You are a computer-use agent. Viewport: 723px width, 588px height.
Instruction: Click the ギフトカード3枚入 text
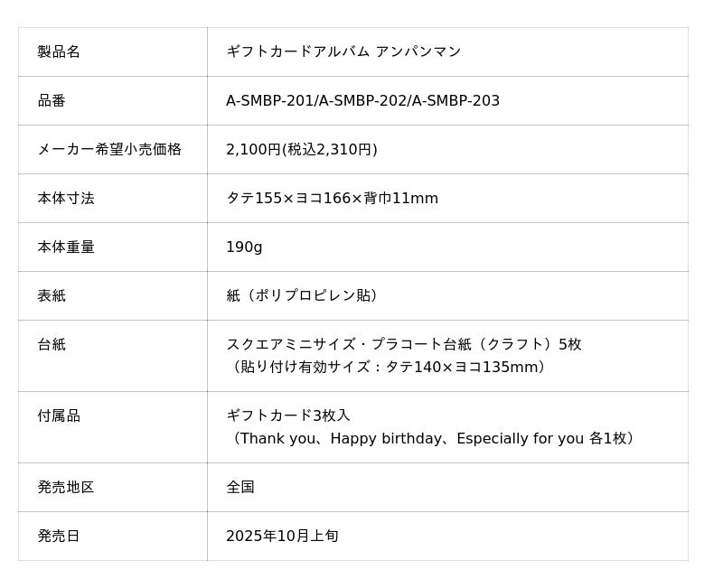(287, 415)
